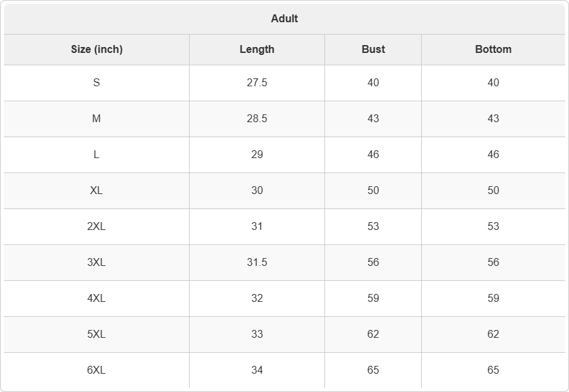Click the length 33 cell

[x=257, y=334]
